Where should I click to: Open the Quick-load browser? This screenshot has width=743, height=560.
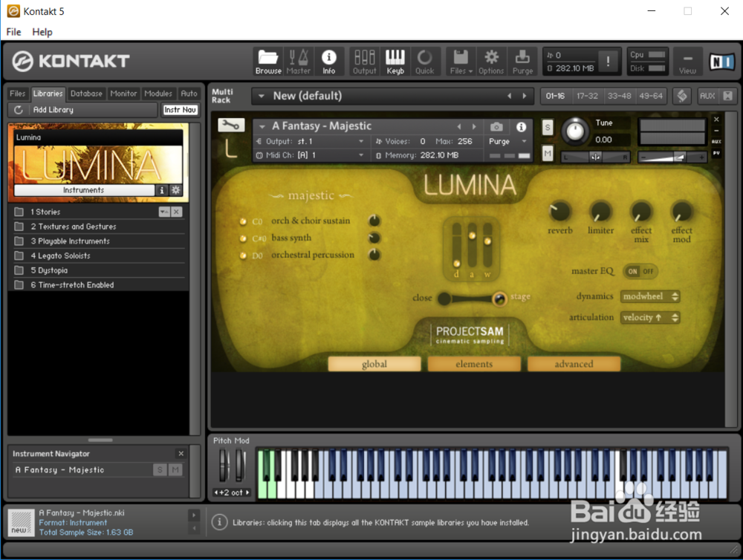(x=424, y=62)
